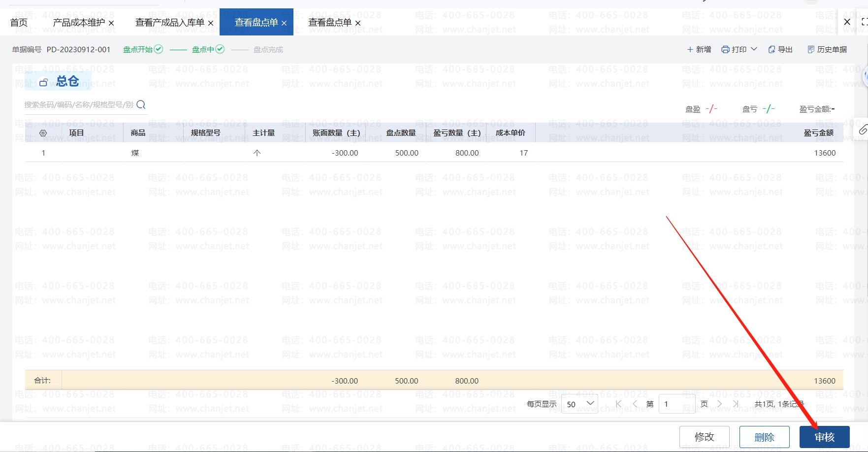Viewport: 868px width, 452px height.
Task: Click the 总仓 warehouse name
Action: click(67, 81)
